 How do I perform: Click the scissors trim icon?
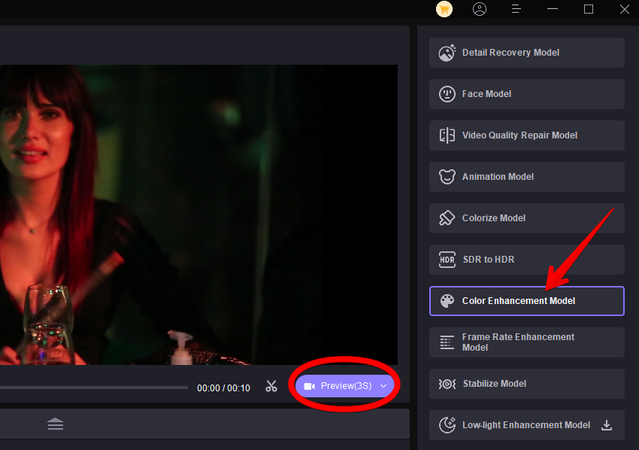point(271,386)
